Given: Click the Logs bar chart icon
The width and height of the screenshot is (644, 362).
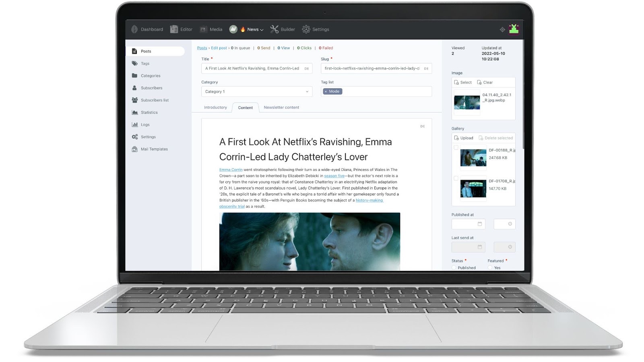Looking at the screenshot, I should pyautogui.click(x=134, y=125).
